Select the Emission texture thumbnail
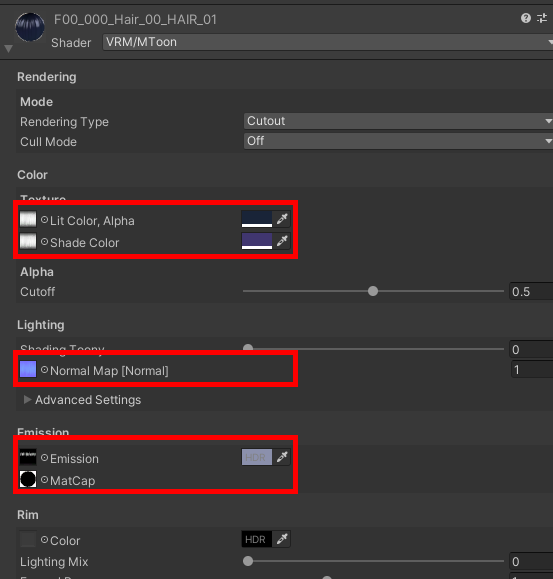 point(28,457)
